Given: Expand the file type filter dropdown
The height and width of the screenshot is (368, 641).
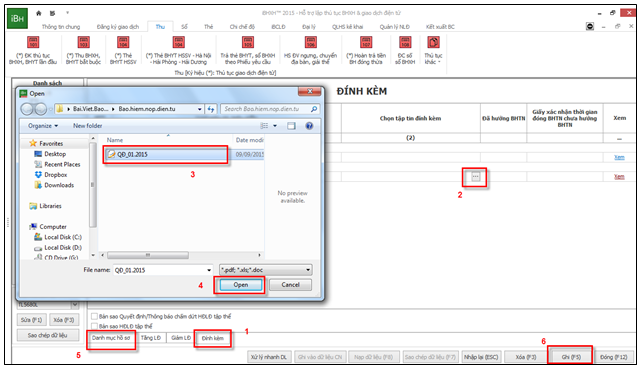Looking at the screenshot, I should pyautogui.click(x=308, y=270).
